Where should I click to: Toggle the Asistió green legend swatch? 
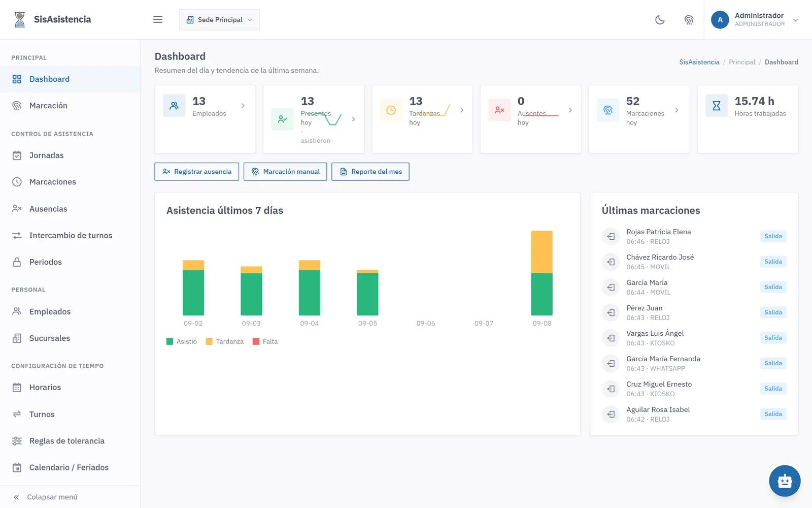click(x=170, y=341)
